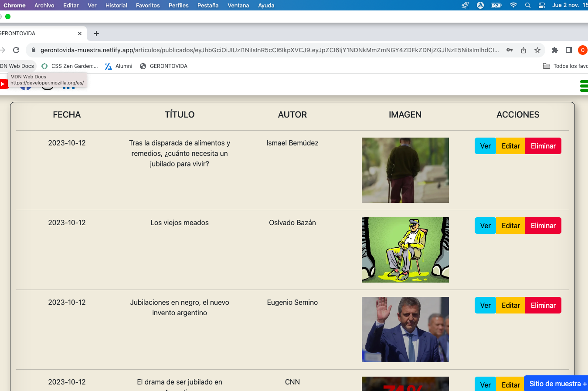
Task: Click the waving man in suit thumbnail
Action: coord(405,330)
